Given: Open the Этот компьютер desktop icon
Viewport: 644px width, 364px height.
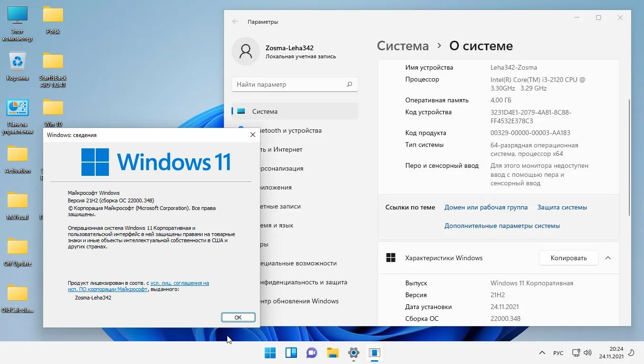Looking at the screenshot, I should (18, 23).
